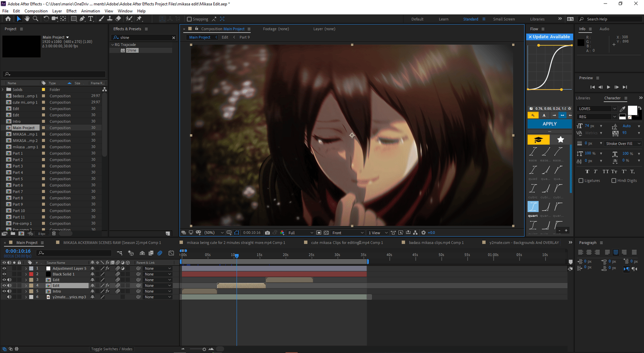Select the Puppet Pin tool
The height and width of the screenshot is (353, 644).
point(139,19)
